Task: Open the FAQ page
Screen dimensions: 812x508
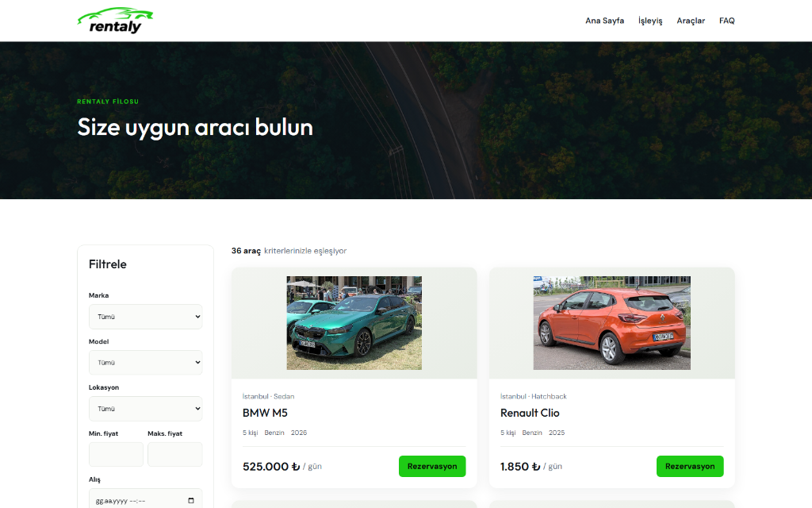Action: [x=726, y=21]
